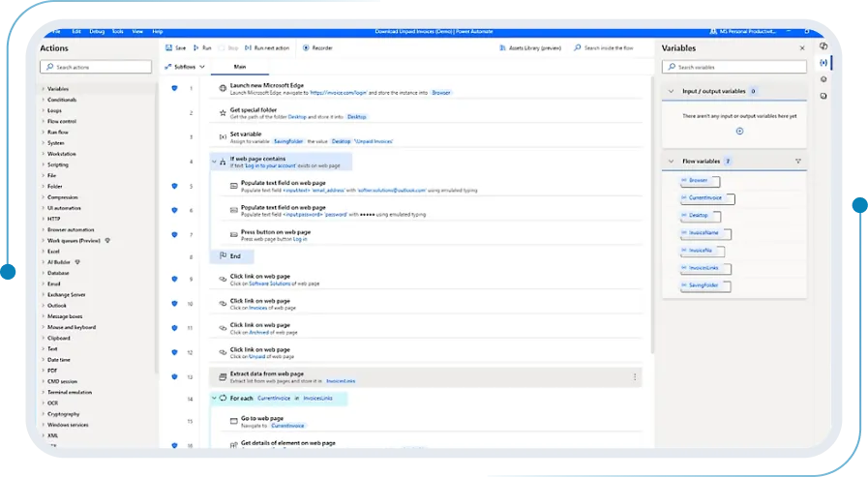Select the Browser flow variable
Image resolution: width=868 pixels, height=477 pixels.
[701, 181]
